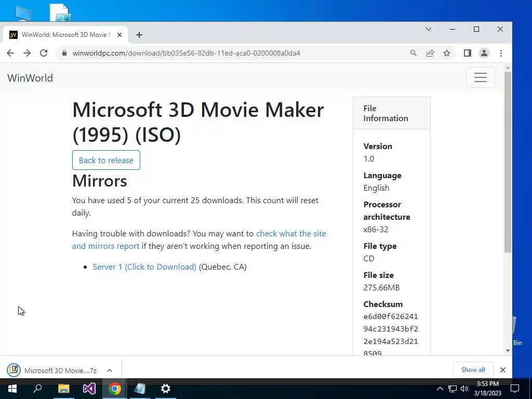Click the Microsoft 3D Movie Maker page title
The image size is (532, 399).
point(198,122)
